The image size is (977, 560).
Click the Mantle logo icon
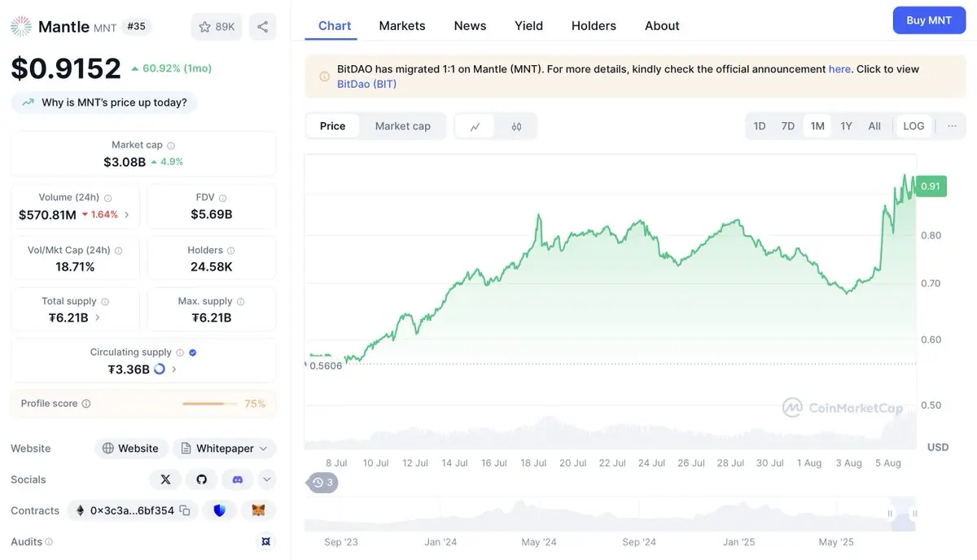21,27
